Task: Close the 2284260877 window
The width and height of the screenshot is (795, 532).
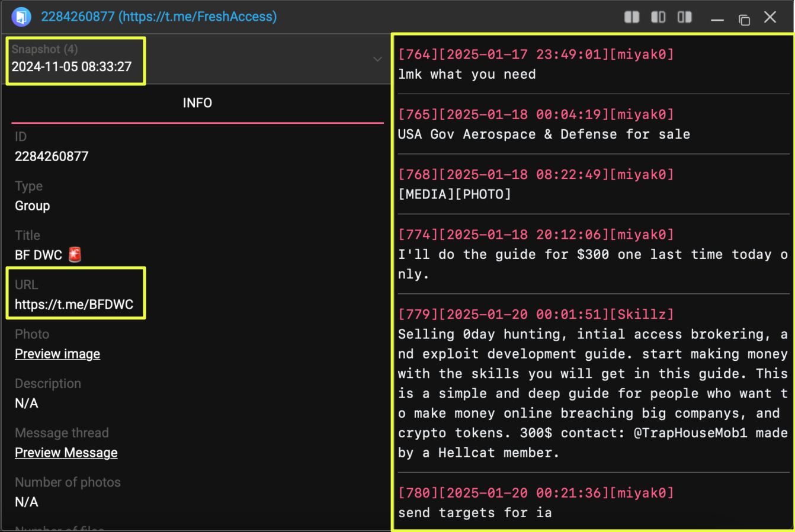Action: [x=770, y=17]
